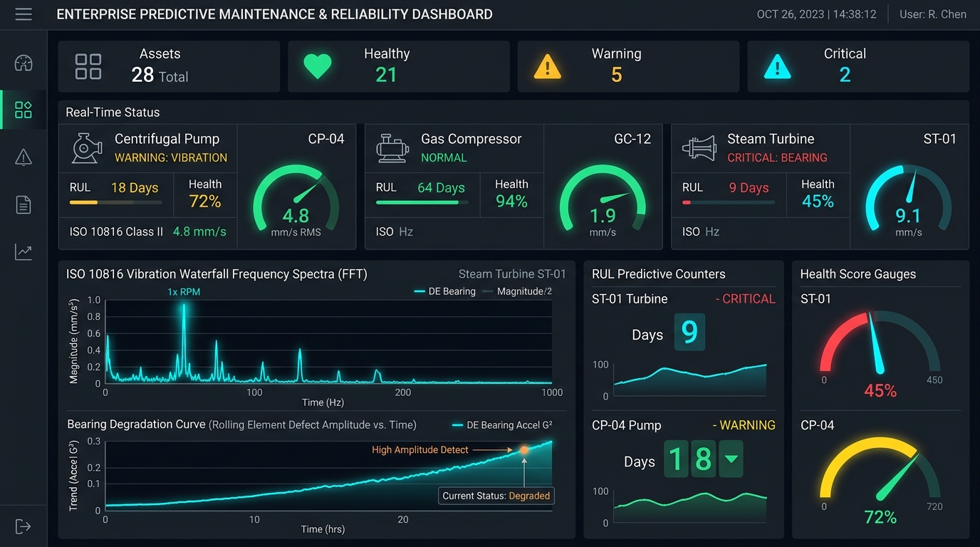The height and width of the screenshot is (547, 980).
Task: Toggle DE Bearing Accel G² legend entry
Action: point(502,425)
